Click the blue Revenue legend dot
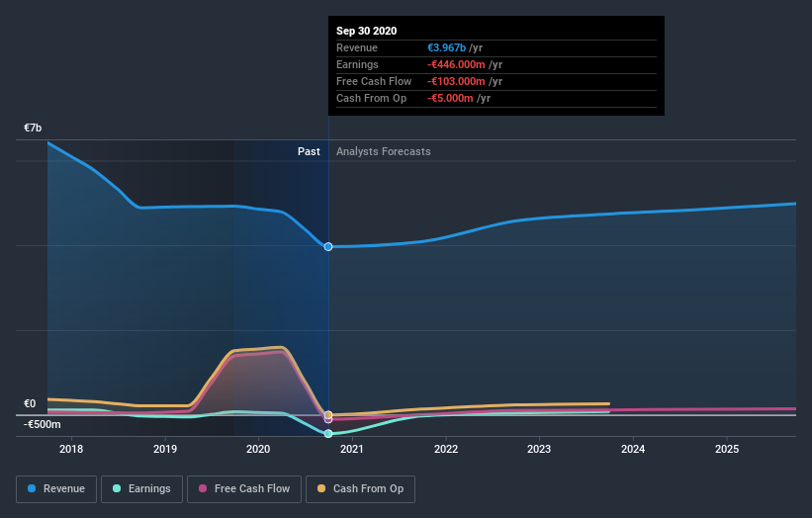Image resolution: width=812 pixels, height=518 pixels. click(x=32, y=488)
